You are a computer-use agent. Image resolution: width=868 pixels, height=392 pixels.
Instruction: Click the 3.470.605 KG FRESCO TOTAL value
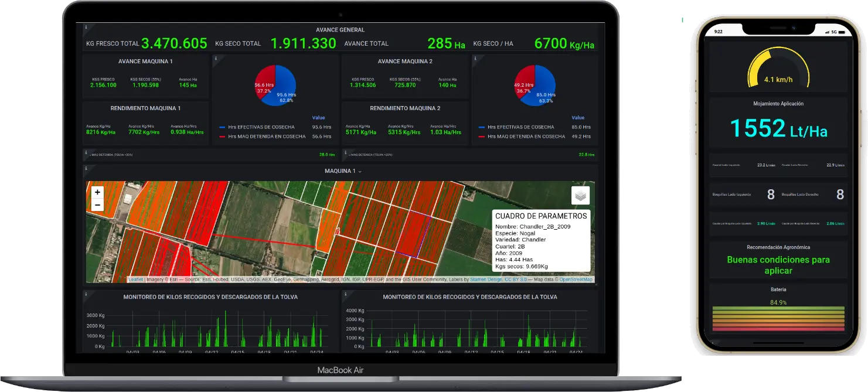(174, 43)
